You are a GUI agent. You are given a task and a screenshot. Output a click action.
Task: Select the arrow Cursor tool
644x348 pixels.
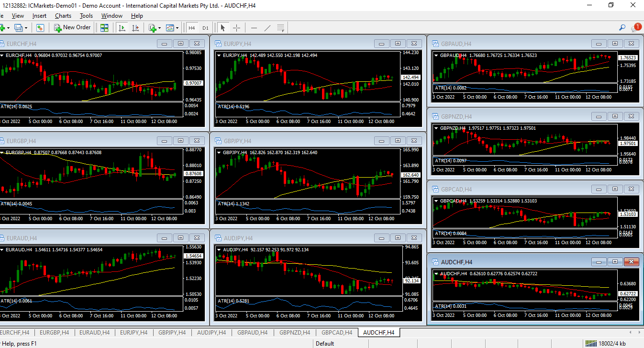[222, 28]
